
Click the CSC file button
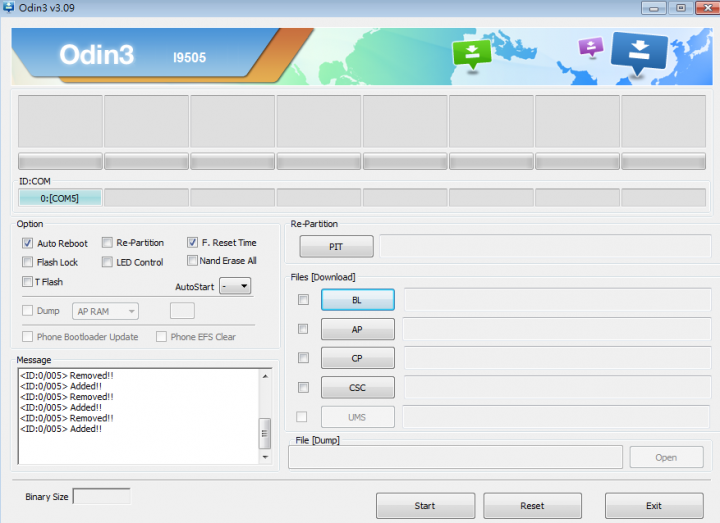pos(358,388)
